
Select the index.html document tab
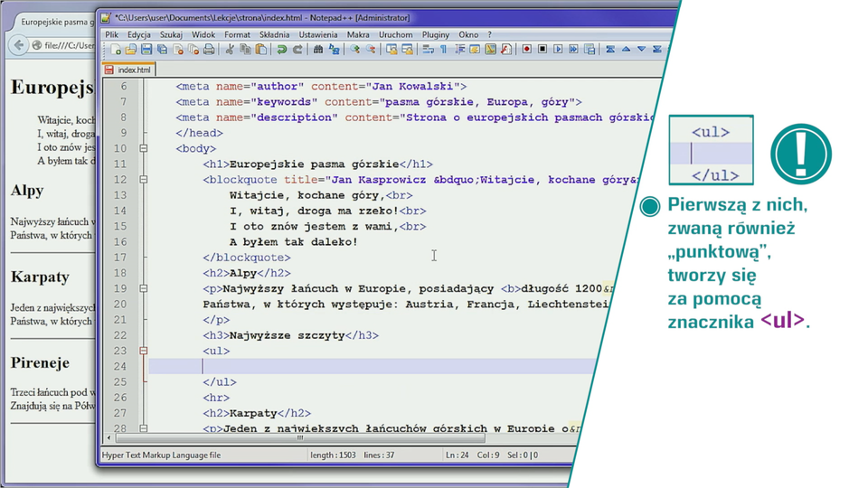pos(128,70)
